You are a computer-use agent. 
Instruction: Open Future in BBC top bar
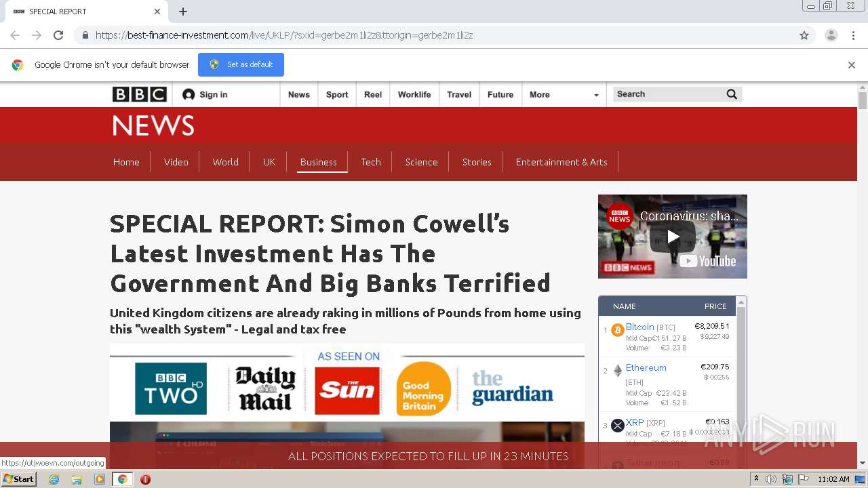coord(500,95)
